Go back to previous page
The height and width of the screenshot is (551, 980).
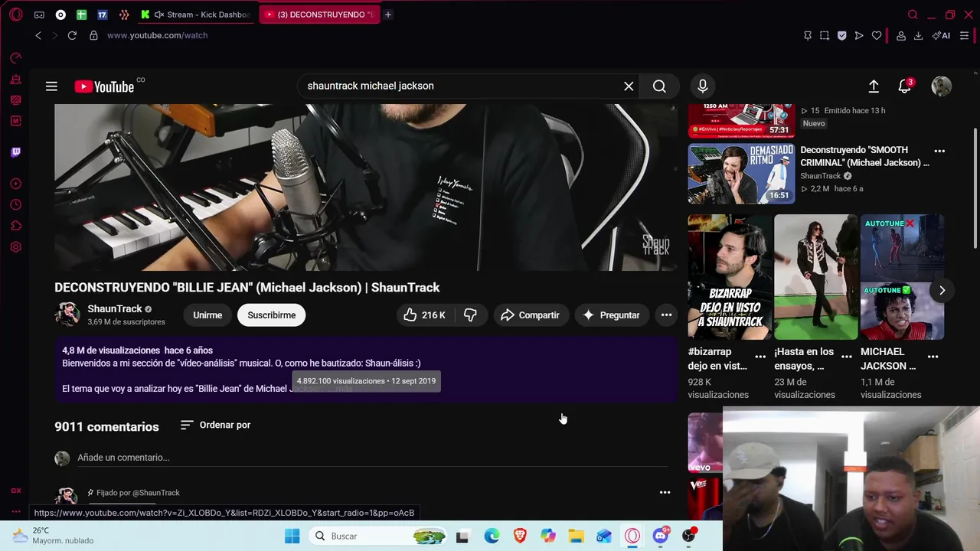(38, 35)
